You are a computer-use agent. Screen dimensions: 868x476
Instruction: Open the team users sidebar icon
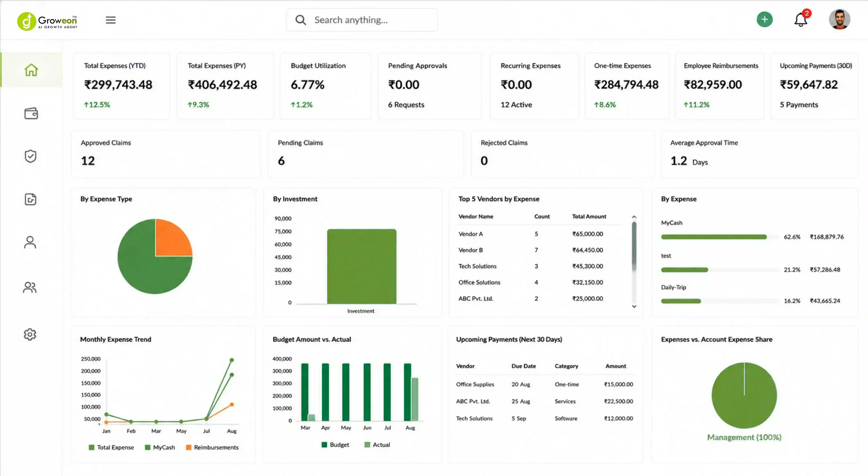[x=30, y=287]
